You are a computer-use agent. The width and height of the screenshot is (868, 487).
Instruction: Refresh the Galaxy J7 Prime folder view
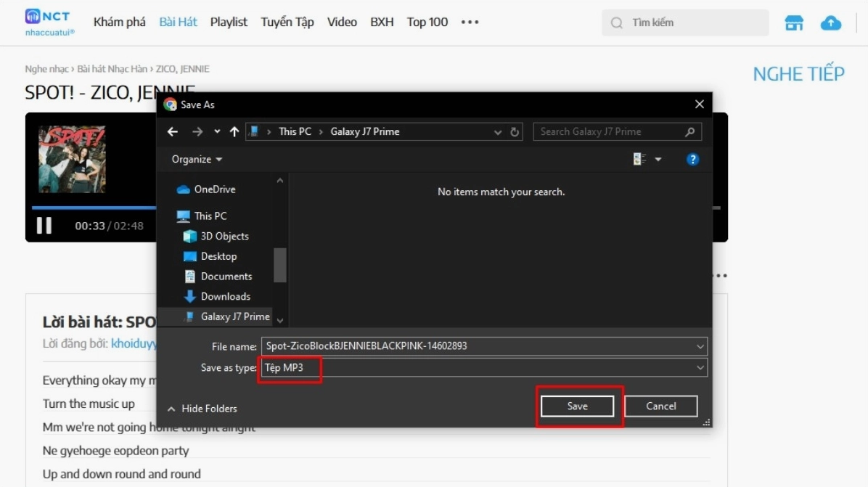pyautogui.click(x=515, y=131)
